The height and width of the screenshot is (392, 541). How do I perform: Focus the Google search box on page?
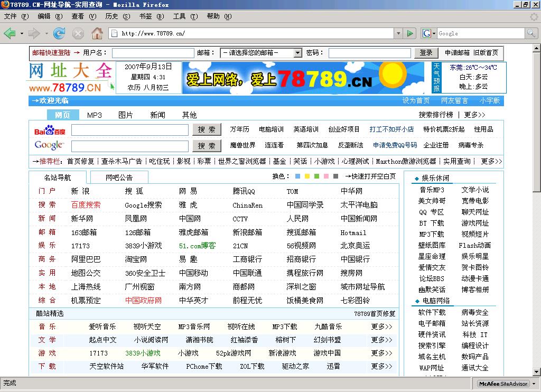click(x=130, y=146)
